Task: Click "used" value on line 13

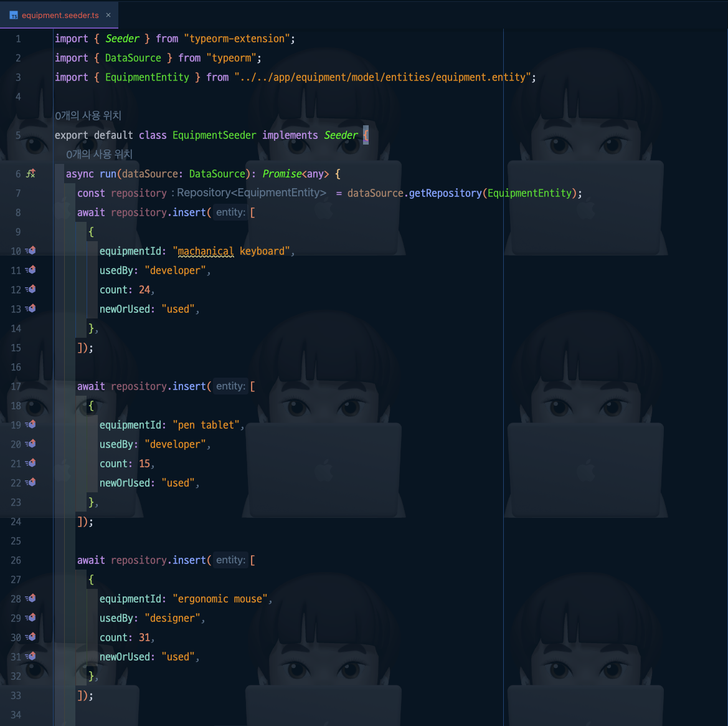Action: coord(178,309)
